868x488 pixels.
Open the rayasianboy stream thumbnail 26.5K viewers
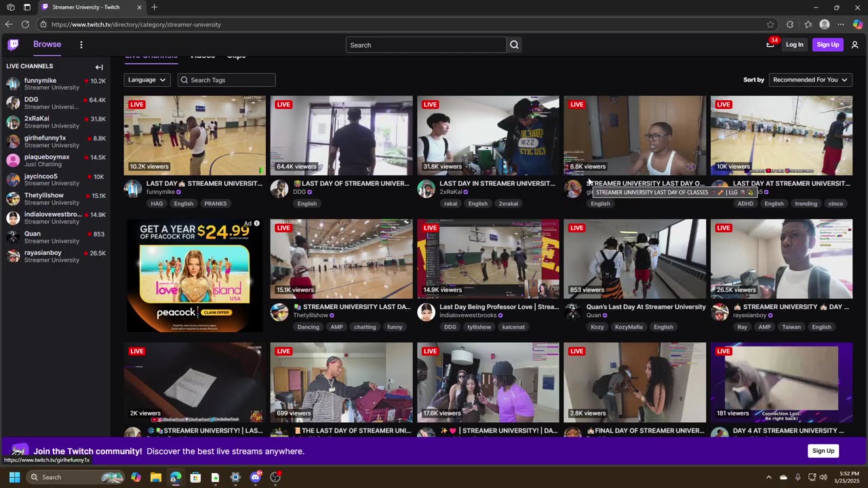(781, 259)
